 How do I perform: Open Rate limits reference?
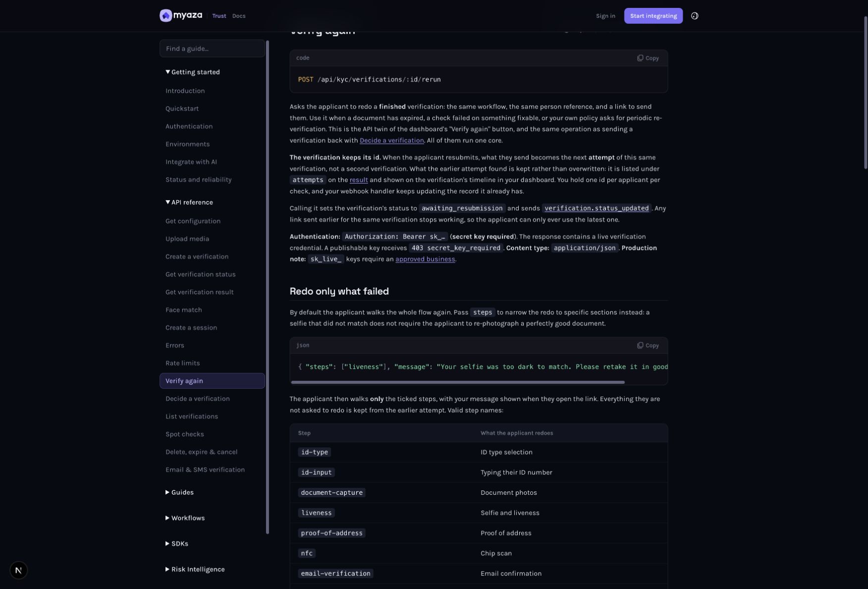[182, 363]
